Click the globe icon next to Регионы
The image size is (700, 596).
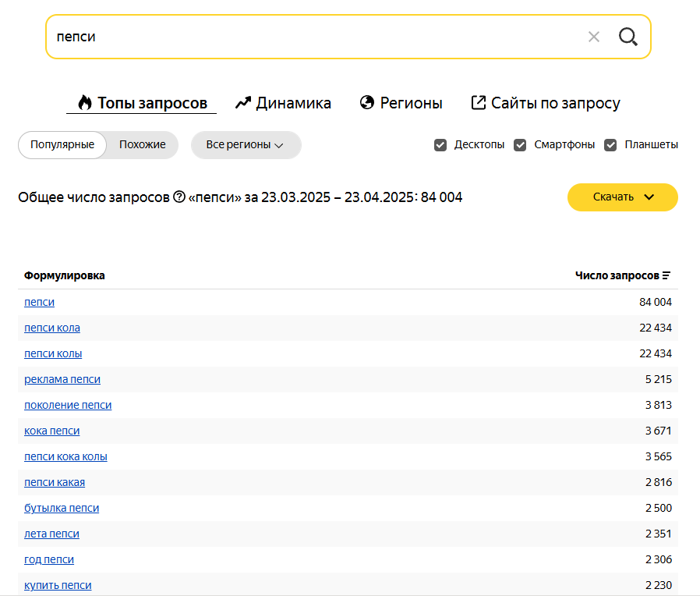[367, 102]
